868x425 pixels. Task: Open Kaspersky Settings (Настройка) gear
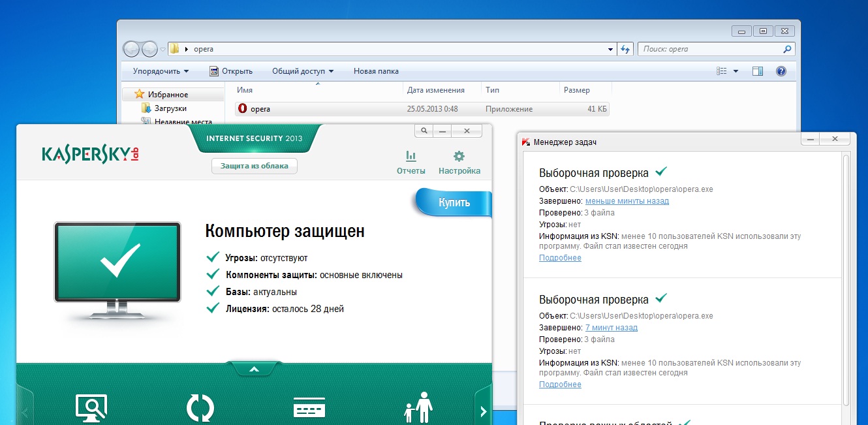click(x=459, y=163)
